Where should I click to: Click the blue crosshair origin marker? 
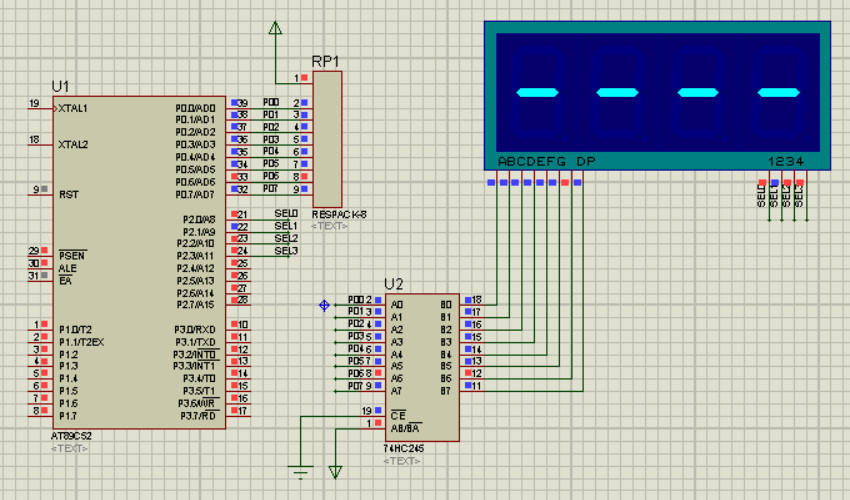click(324, 305)
